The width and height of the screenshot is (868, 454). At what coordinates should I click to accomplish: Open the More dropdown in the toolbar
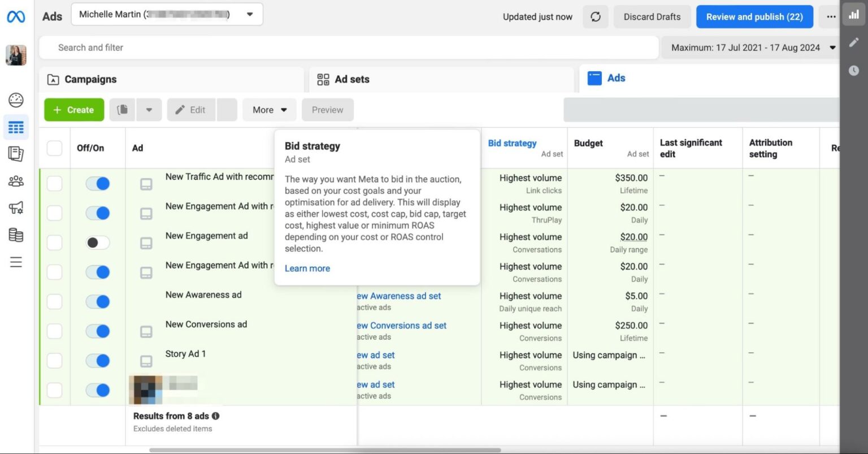pyautogui.click(x=270, y=110)
